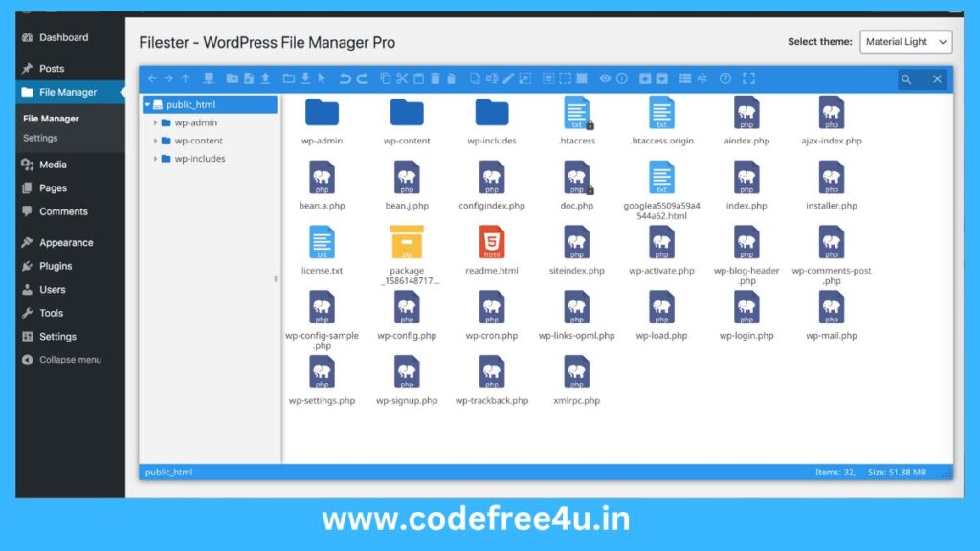Screen dimensions: 980x551
Task: Click the edit file pencil icon
Action: coord(508,78)
